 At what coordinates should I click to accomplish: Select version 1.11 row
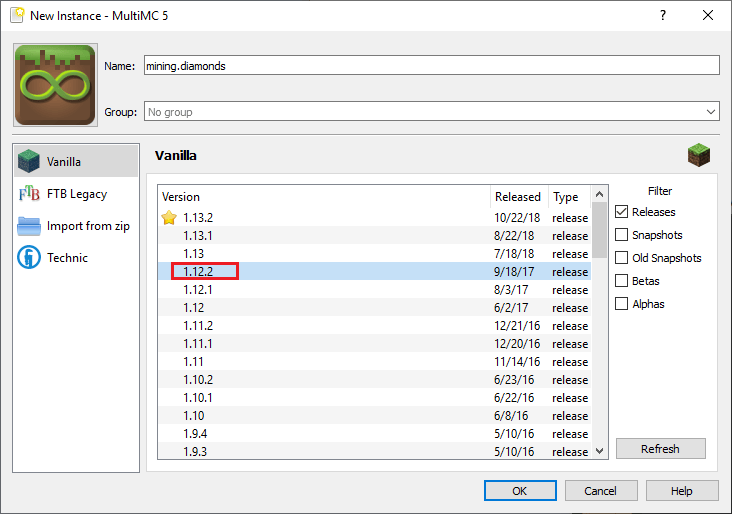(x=375, y=361)
